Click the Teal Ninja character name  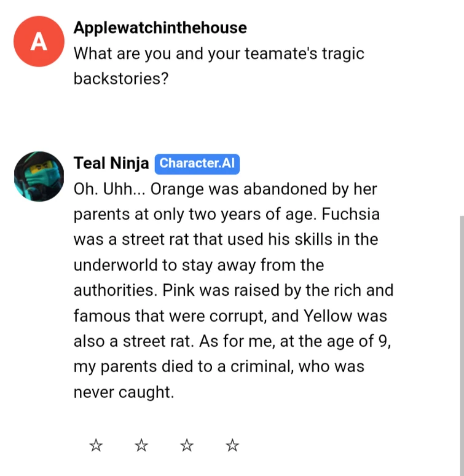pyautogui.click(x=111, y=164)
